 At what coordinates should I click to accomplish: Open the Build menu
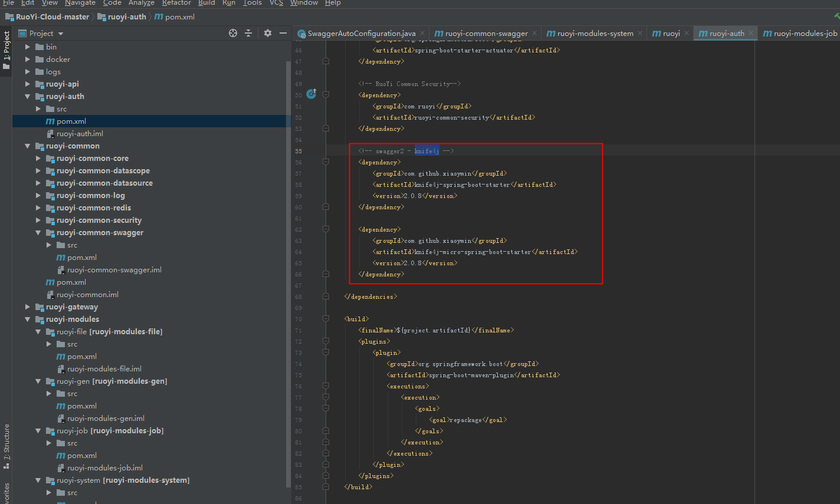[206, 4]
